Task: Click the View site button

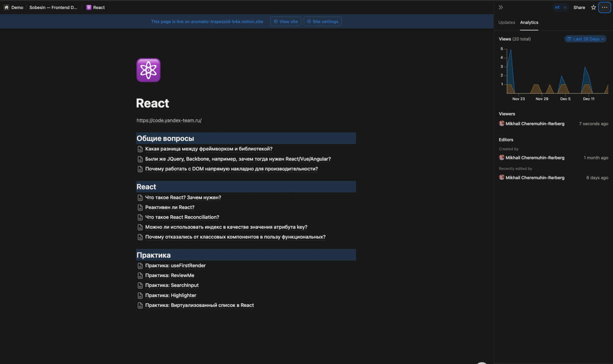Action: pyautogui.click(x=286, y=22)
